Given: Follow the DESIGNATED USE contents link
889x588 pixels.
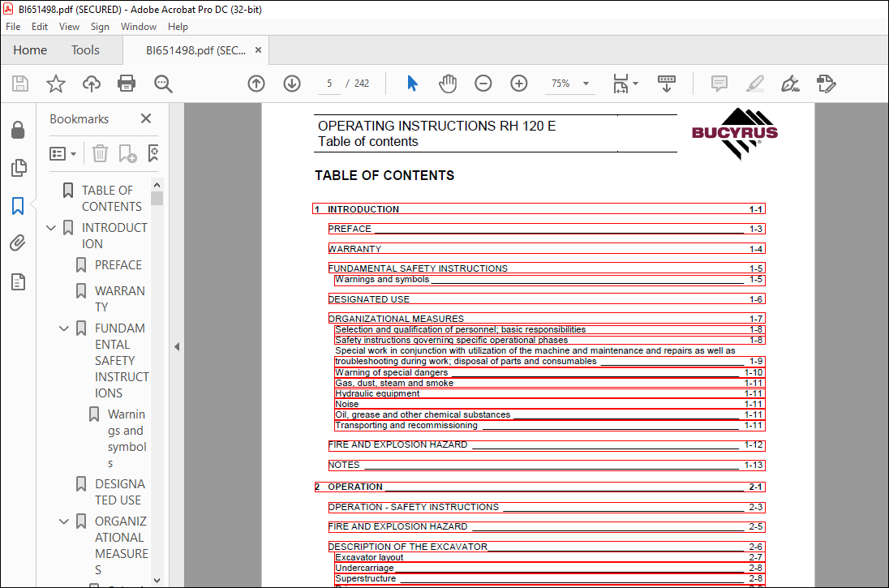Looking at the screenshot, I should tap(547, 298).
